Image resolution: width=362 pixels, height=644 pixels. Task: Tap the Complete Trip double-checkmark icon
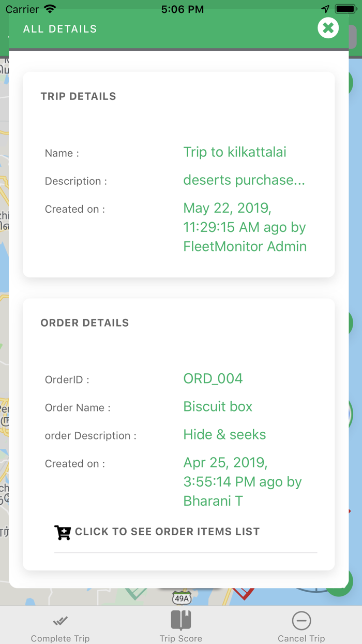(x=61, y=620)
